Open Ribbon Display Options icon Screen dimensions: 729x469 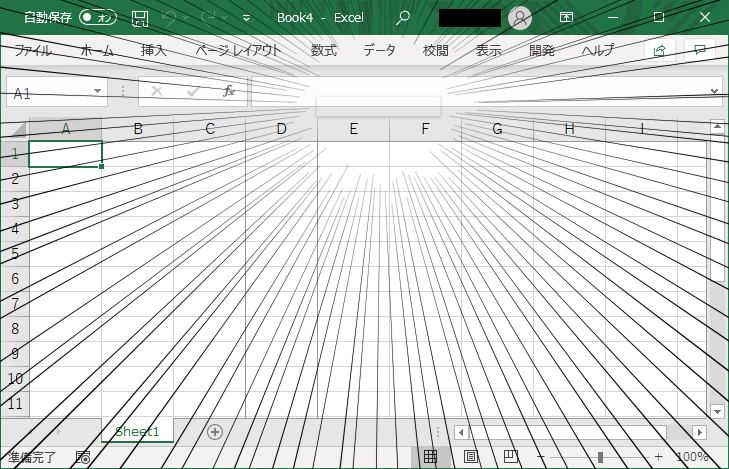click(x=566, y=18)
